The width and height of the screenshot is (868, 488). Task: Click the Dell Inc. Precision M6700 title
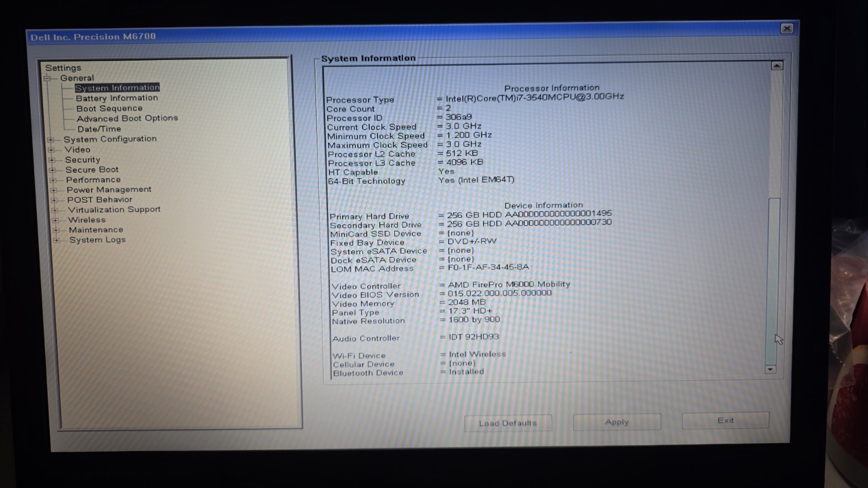pos(93,37)
